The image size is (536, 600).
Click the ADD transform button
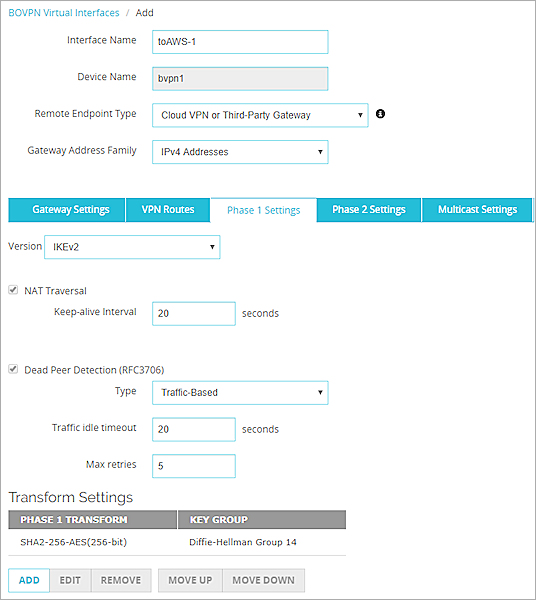(29, 580)
